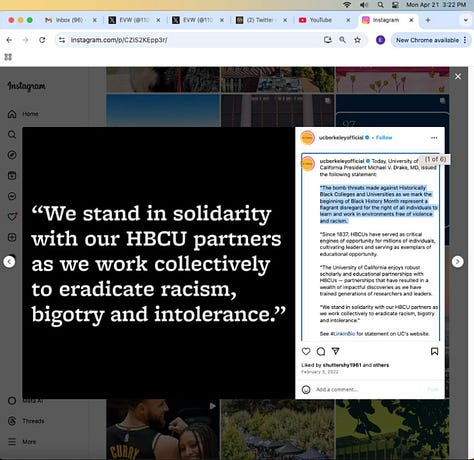View site information icon in address bar
474x460 pixels.
coord(62,40)
